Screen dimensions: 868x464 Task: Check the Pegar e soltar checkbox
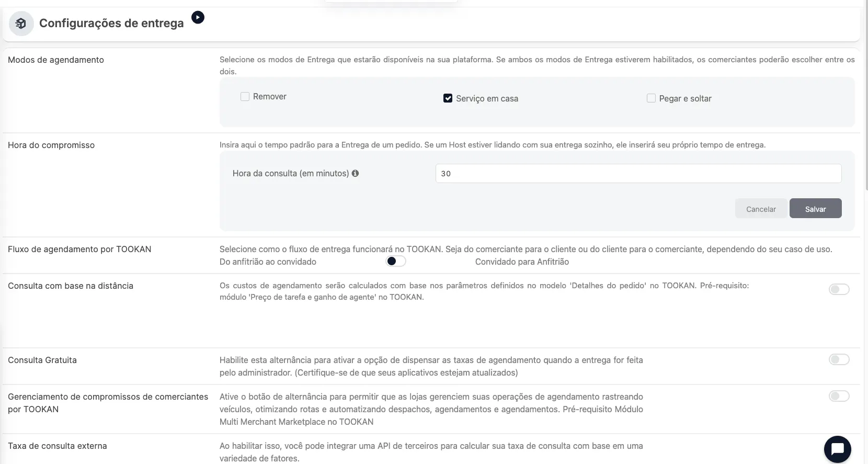651,98
